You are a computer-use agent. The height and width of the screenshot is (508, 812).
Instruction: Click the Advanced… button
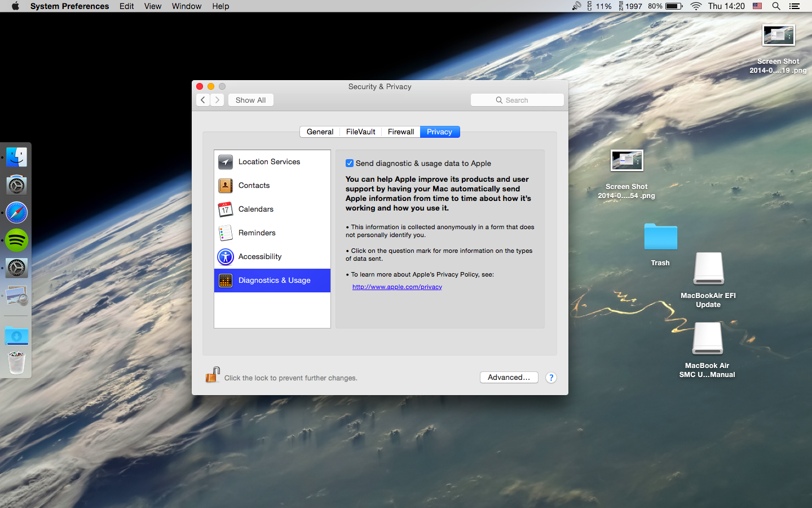[509, 378]
